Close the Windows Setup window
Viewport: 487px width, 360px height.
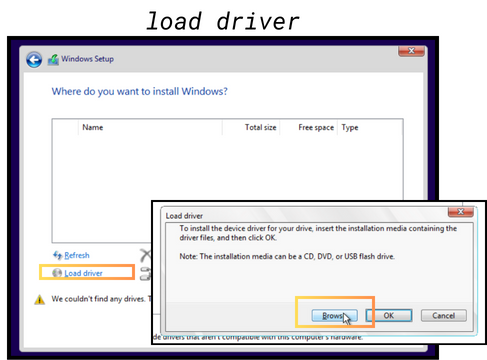tap(411, 51)
